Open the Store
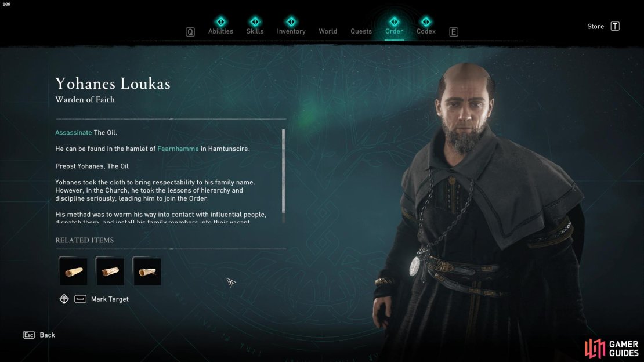Viewport: 644px width, 362px height. 595,26
